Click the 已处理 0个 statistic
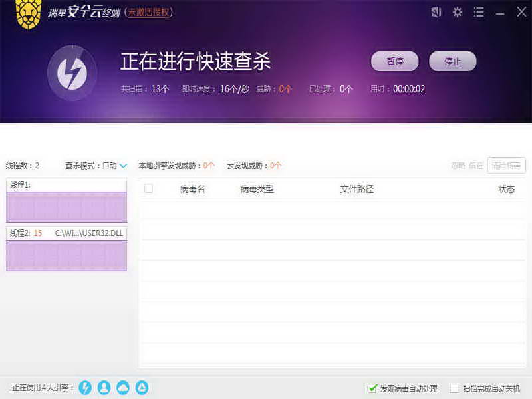Screen dimensions: 532x399 point(331,89)
